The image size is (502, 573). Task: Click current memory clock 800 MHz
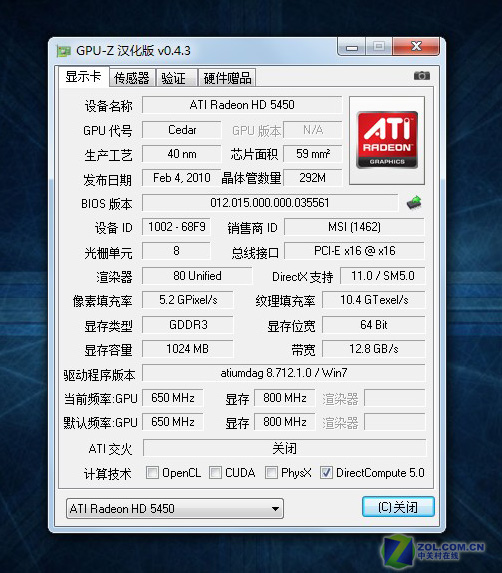tap(285, 398)
